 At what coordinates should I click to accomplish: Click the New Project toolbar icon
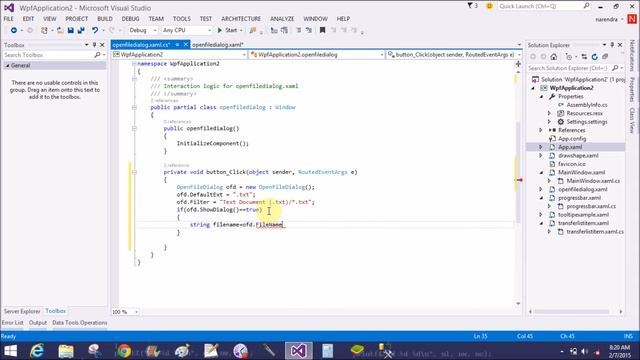[x=44, y=30]
